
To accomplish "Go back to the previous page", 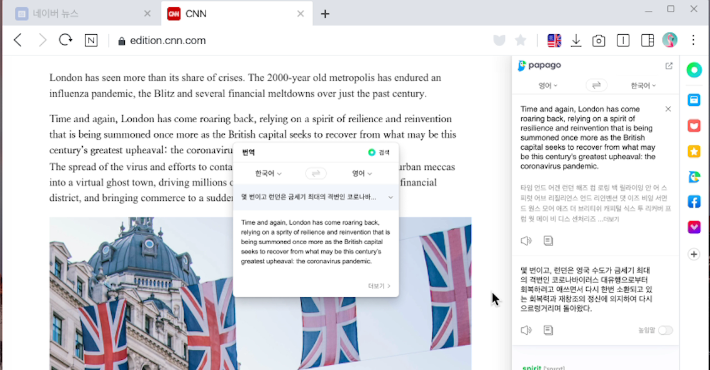I will coord(18,40).
